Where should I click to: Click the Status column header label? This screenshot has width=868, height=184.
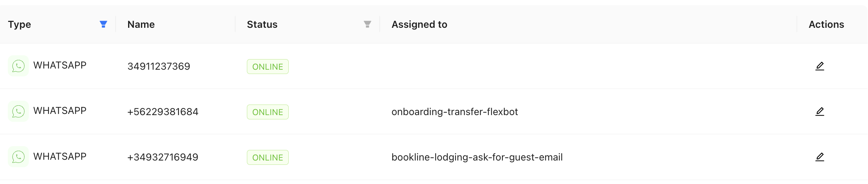coord(262,24)
